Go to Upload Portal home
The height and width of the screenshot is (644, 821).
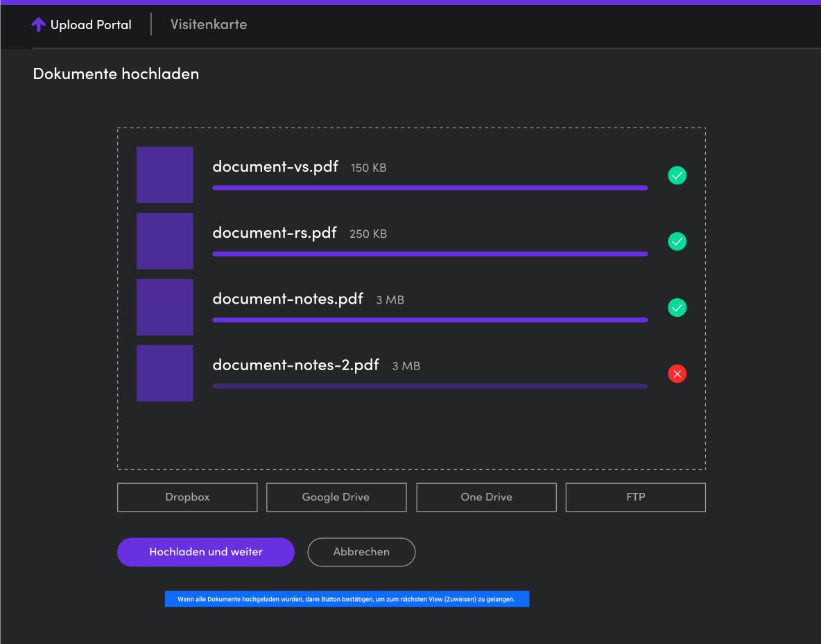coord(90,25)
